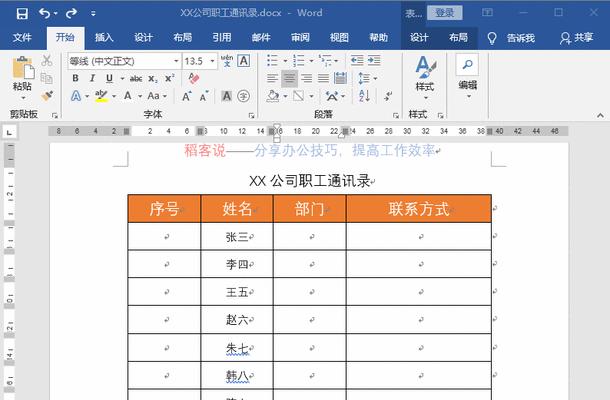610x400 pixels.
Task: Open the 视图 ribbon tab
Action: pyautogui.click(x=339, y=37)
